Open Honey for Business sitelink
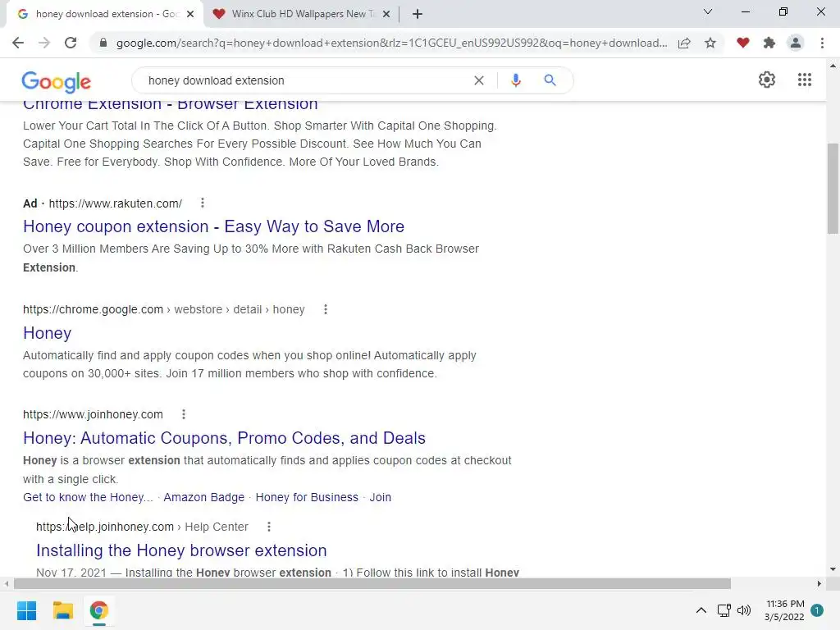Viewport: 840px width, 630px height. [307, 497]
